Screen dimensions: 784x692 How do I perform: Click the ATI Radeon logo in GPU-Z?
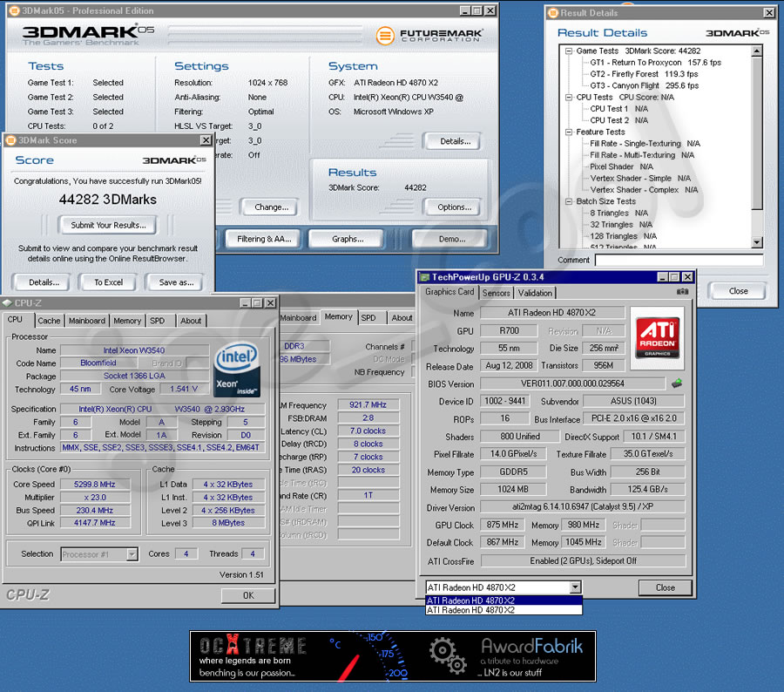[658, 338]
